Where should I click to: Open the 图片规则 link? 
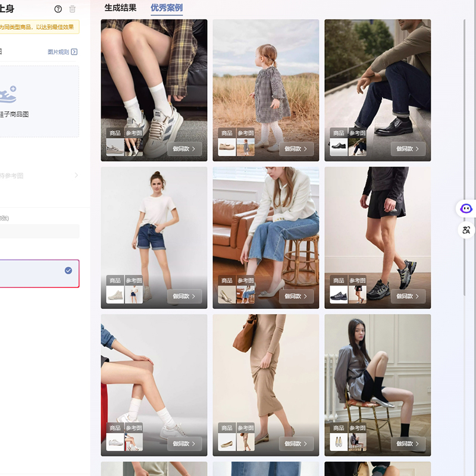point(58,52)
